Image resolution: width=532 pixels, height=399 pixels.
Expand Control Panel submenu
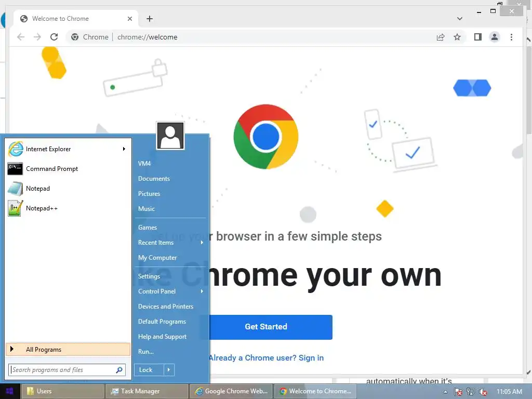click(170, 291)
